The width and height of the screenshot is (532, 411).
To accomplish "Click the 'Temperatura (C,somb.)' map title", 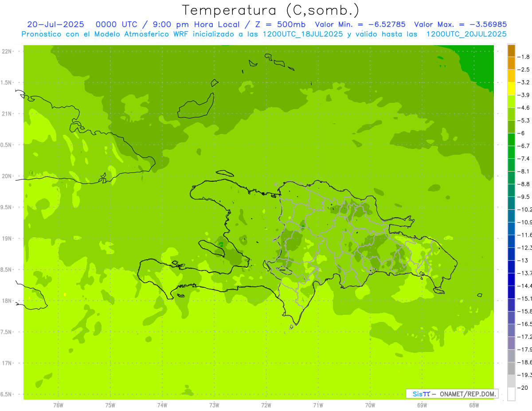I will click(271, 10).
